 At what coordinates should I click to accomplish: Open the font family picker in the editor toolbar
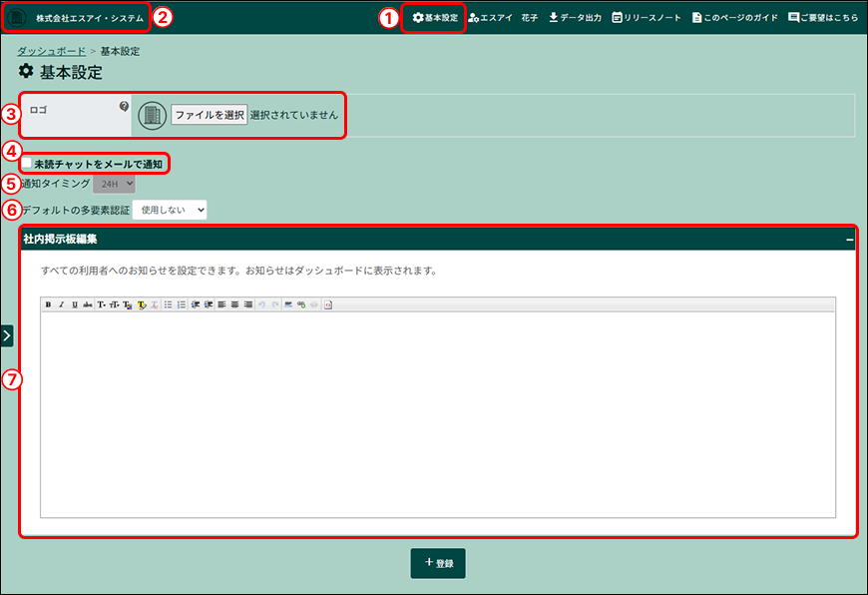(x=102, y=304)
